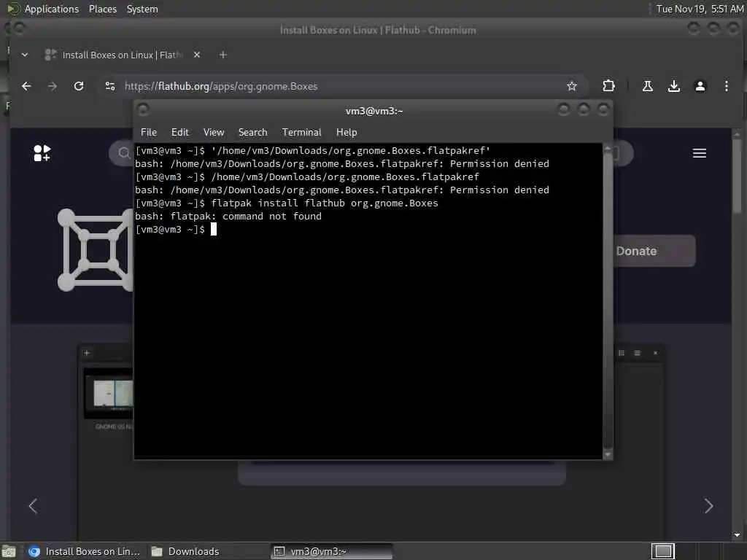This screenshot has width=747, height=560.
Task: Click the Flathub search magnifier icon
Action: pos(124,153)
